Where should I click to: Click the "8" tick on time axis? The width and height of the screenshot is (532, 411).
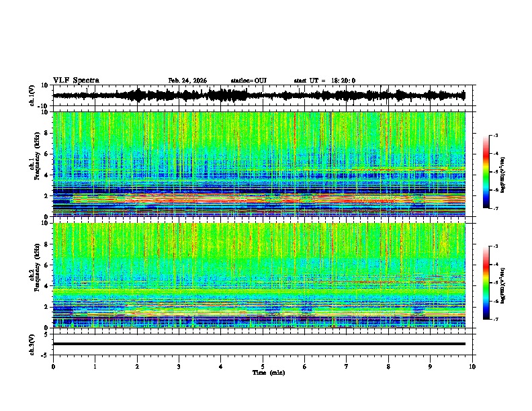click(x=388, y=367)
